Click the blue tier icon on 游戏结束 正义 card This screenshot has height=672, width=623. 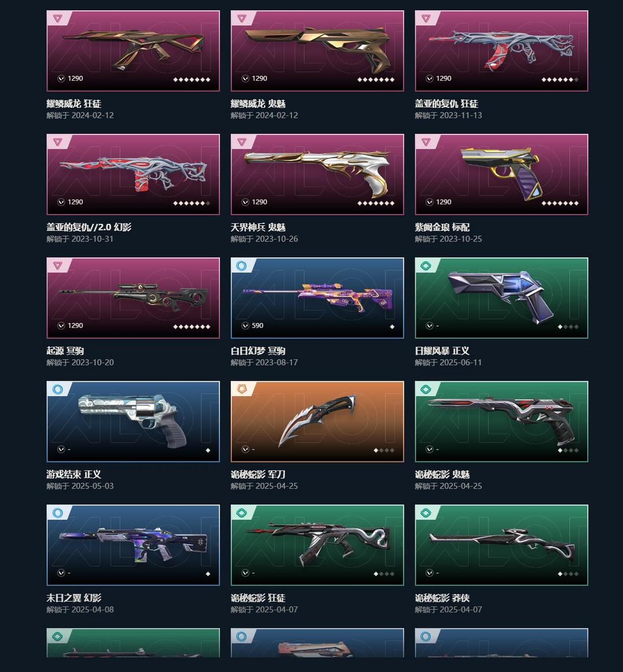pyautogui.click(x=58, y=389)
